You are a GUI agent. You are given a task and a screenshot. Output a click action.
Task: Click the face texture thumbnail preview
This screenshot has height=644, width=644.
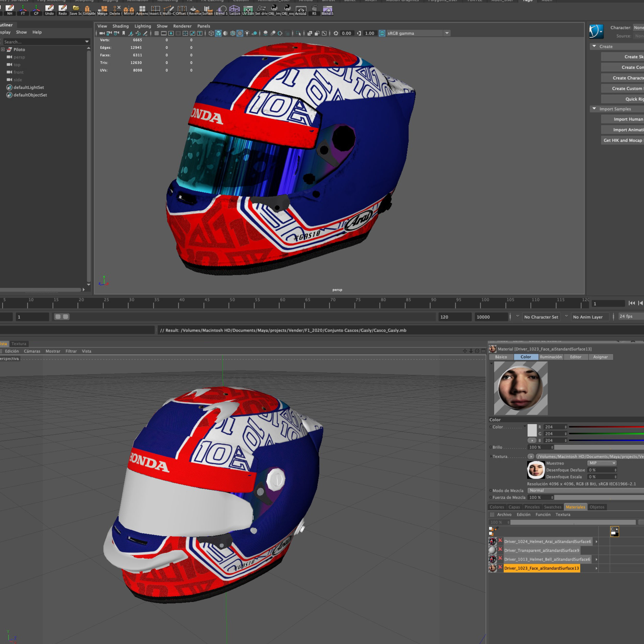point(536,470)
